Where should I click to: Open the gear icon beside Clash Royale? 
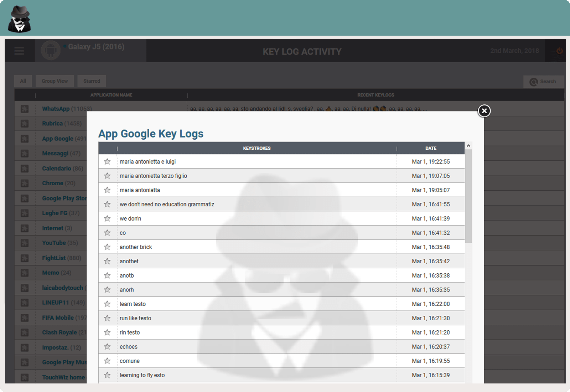pyautogui.click(x=24, y=332)
